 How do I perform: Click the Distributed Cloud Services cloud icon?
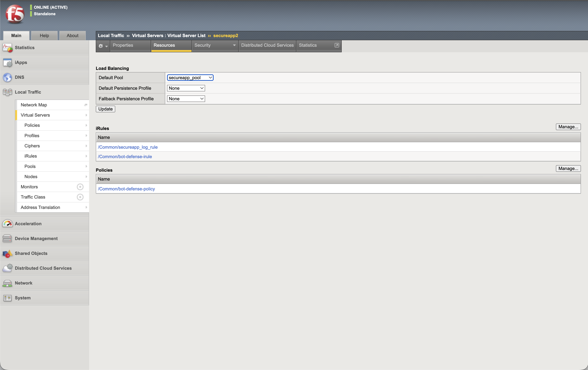[x=7, y=268]
